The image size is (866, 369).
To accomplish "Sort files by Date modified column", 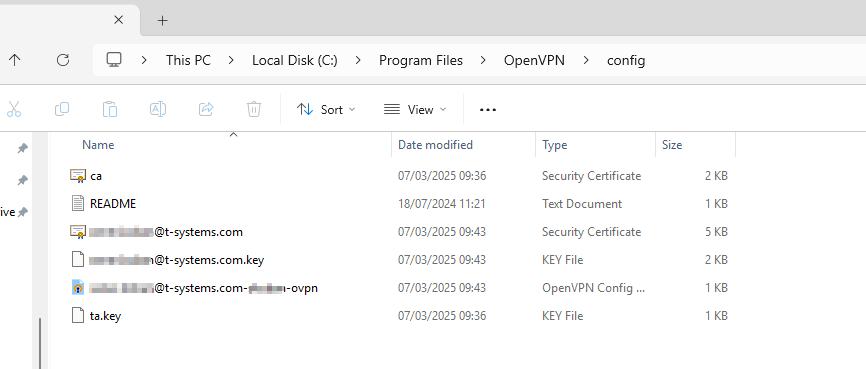I will tap(435, 145).
